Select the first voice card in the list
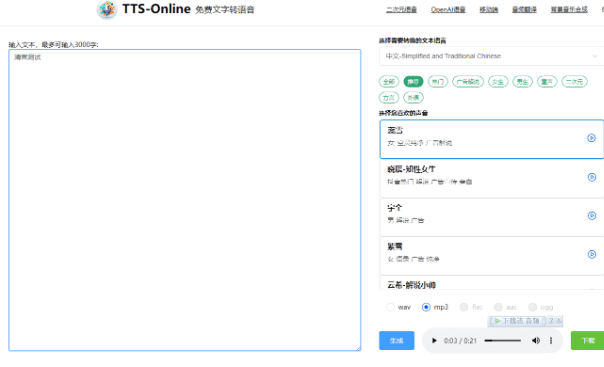Viewport: 604px width, 367px height. tap(492, 139)
